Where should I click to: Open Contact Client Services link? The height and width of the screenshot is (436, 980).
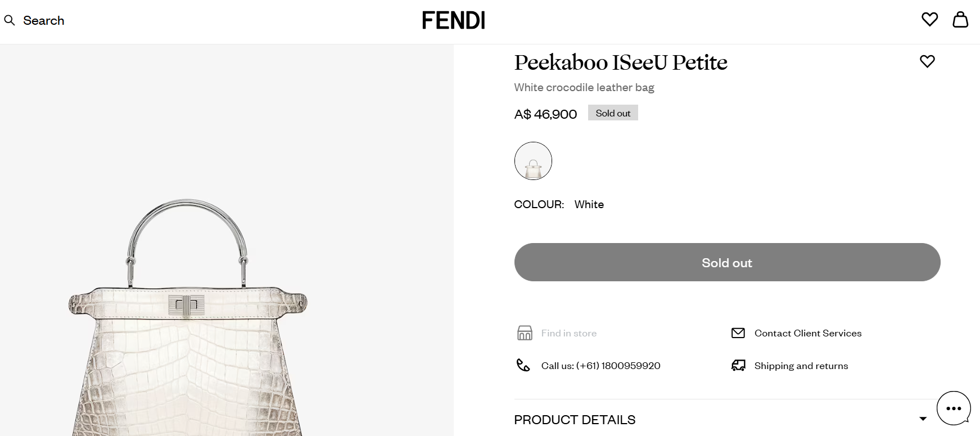(x=807, y=333)
